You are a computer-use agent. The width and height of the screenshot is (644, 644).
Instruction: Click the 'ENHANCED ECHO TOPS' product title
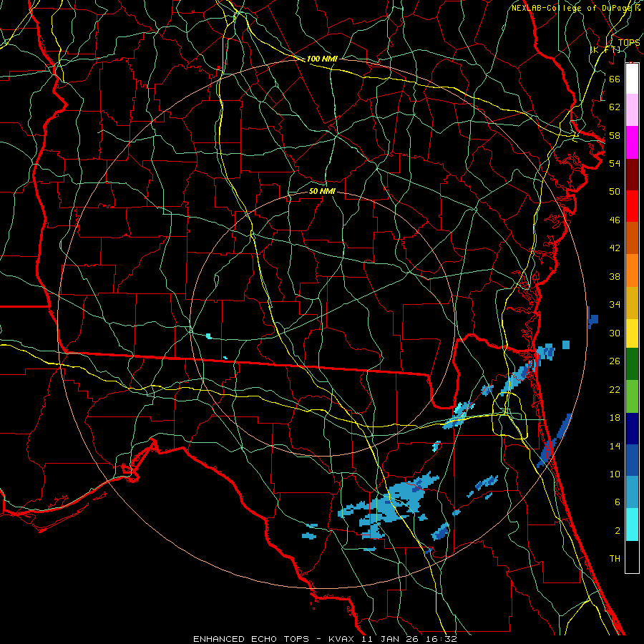point(250,639)
